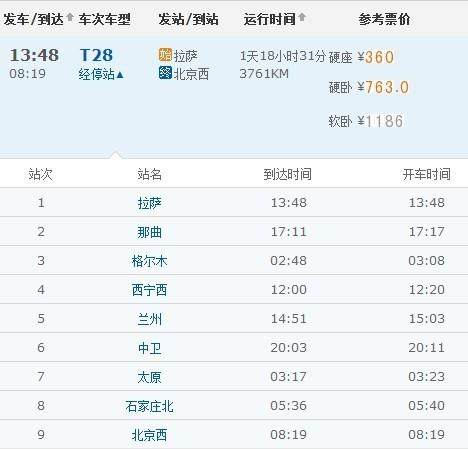Sort by 发车/到达 using the arrow icon

coord(70,17)
